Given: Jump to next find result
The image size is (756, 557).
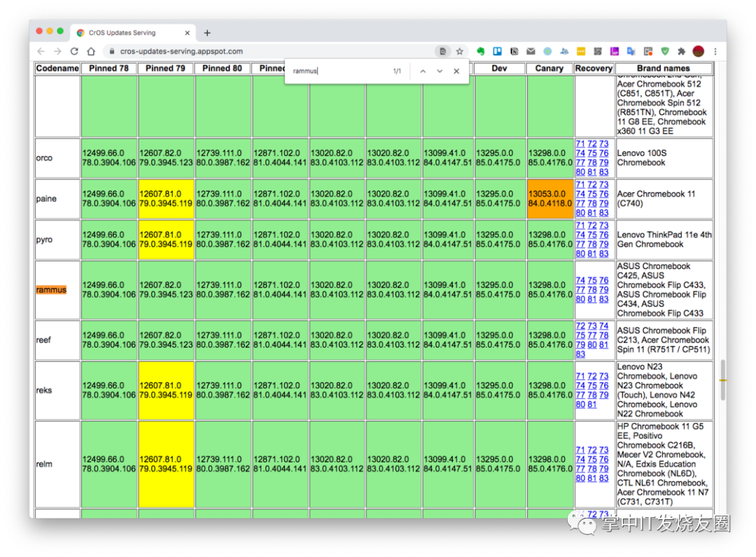Looking at the screenshot, I should point(440,71).
